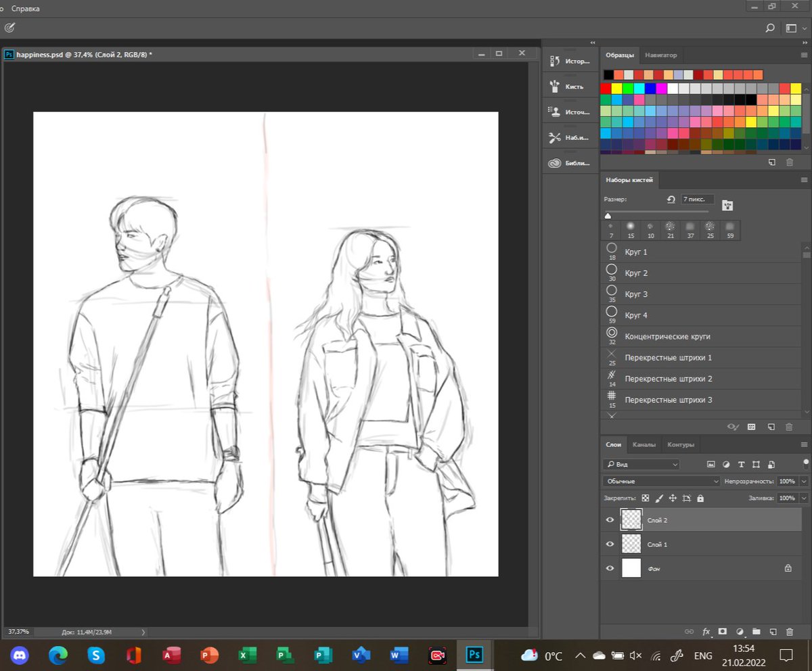This screenshot has width=812, height=671.
Task: Pick the pure red color swatch
Action: point(606,89)
